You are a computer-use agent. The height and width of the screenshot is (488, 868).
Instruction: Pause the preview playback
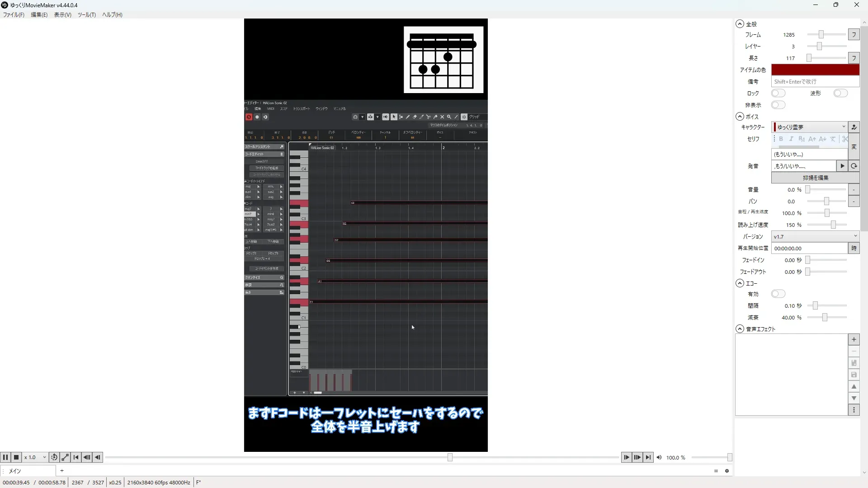[5, 457]
